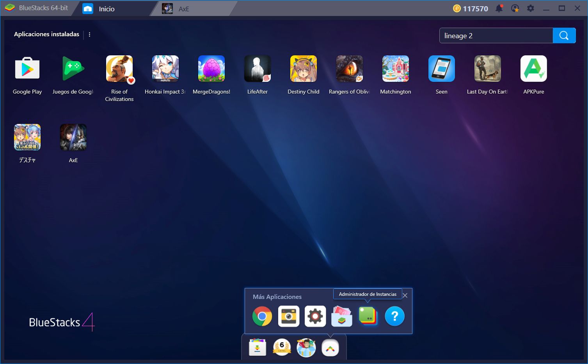Open Chrome browser in Más Aplicaciones
Screen dimensions: 588x364
pos(262,316)
